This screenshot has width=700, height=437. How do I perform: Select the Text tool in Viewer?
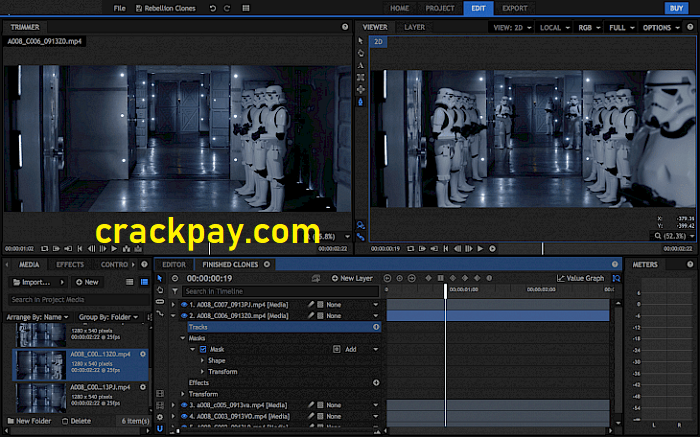(361, 65)
